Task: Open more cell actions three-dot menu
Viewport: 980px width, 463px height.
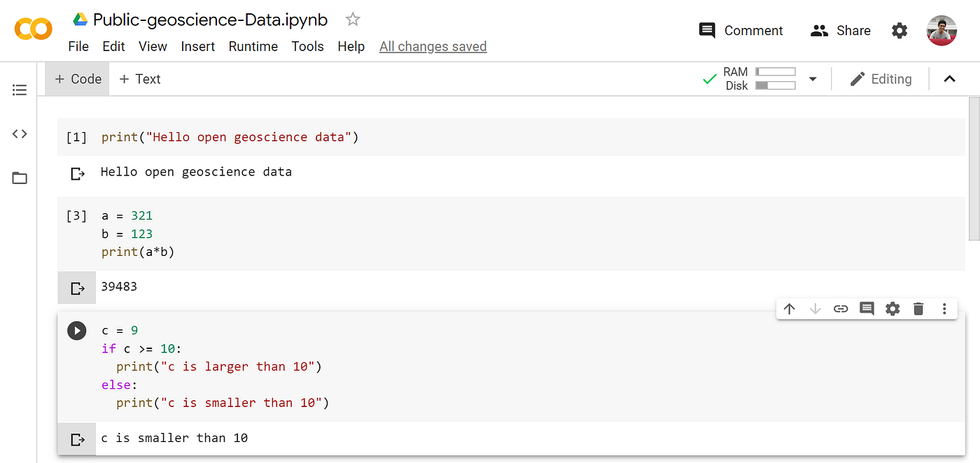Action: (944, 308)
